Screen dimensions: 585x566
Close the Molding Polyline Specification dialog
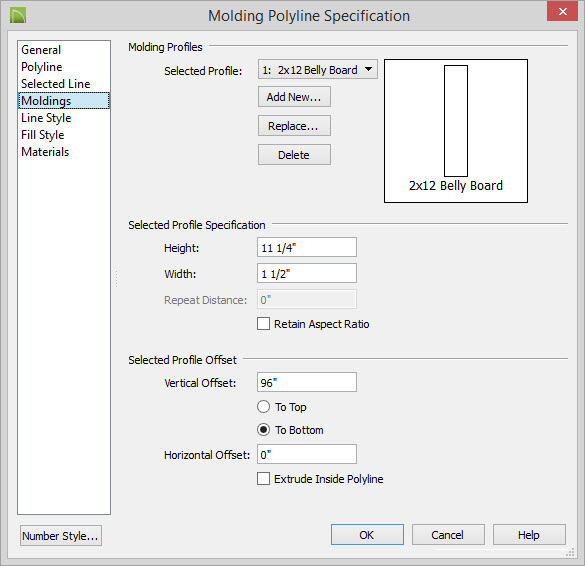point(562,11)
